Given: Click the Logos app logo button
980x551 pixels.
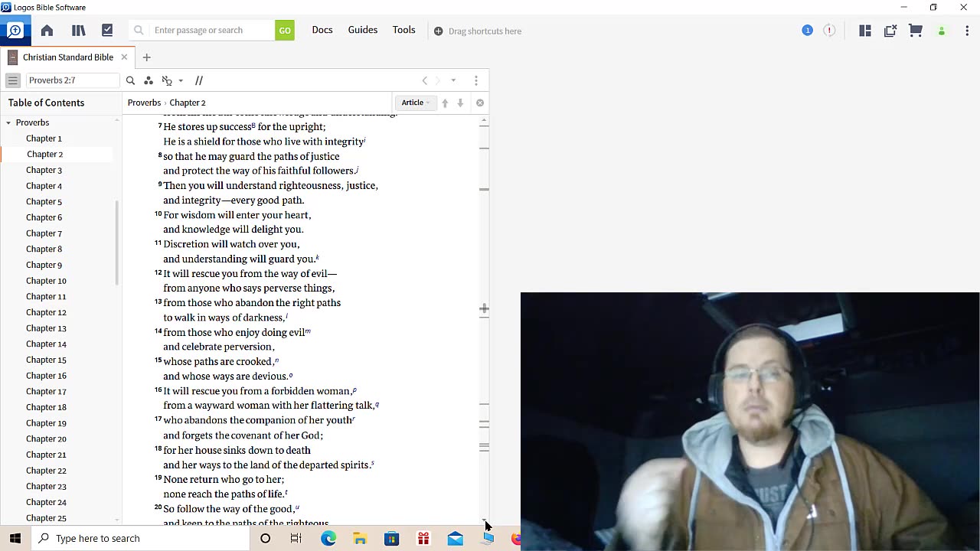Looking at the screenshot, I should (15, 31).
